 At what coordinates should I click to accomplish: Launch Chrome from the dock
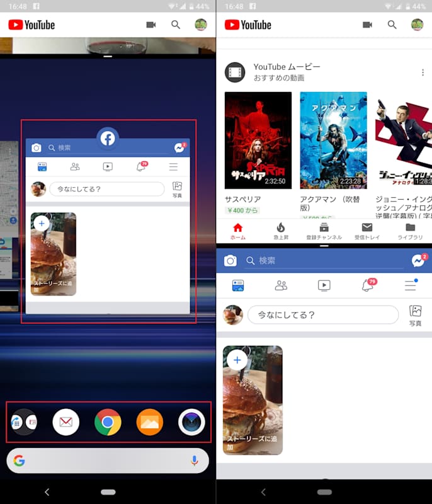[x=108, y=422]
